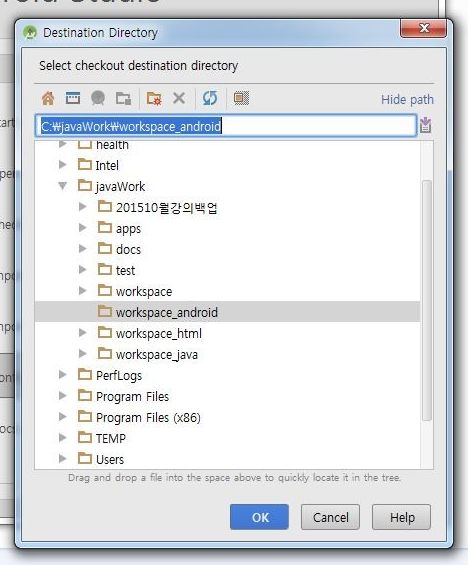Create a new folder via toolbar icon
Screen dimensions: 468x567
tap(154, 98)
